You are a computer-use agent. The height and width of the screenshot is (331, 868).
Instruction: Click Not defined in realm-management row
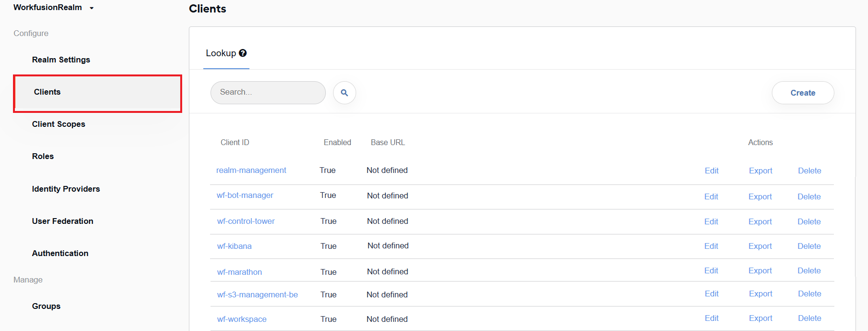[387, 170]
